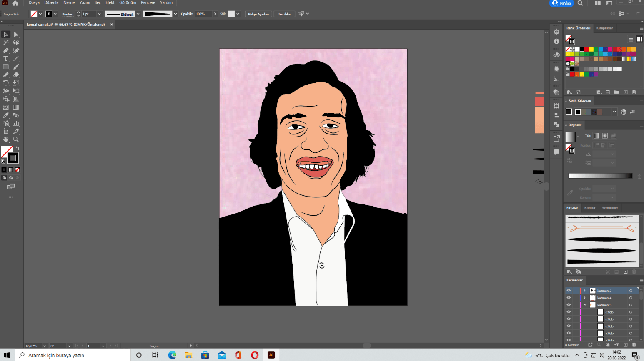Open the search icon beside Paylaş
The height and width of the screenshot is (361, 644).
click(x=580, y=3)
